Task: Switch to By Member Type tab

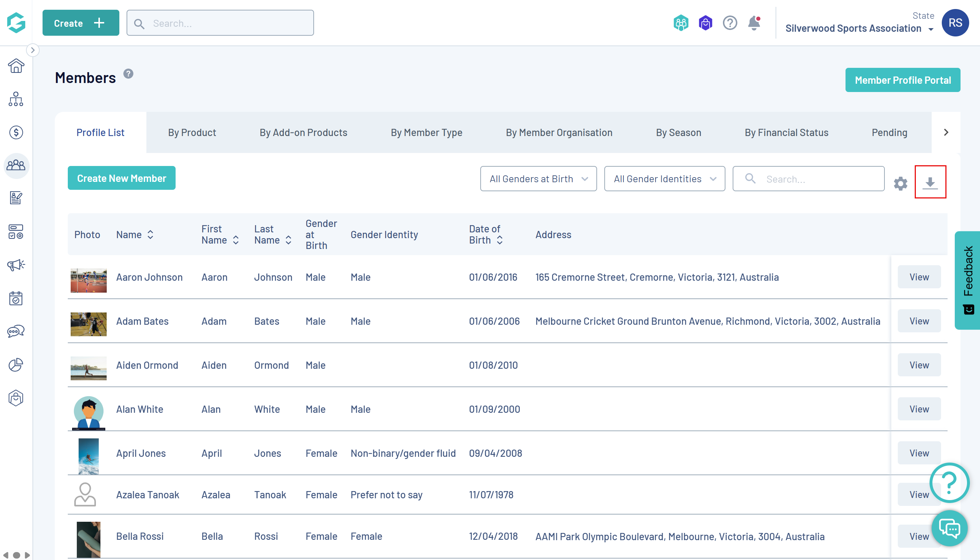Action: point(426,133)
